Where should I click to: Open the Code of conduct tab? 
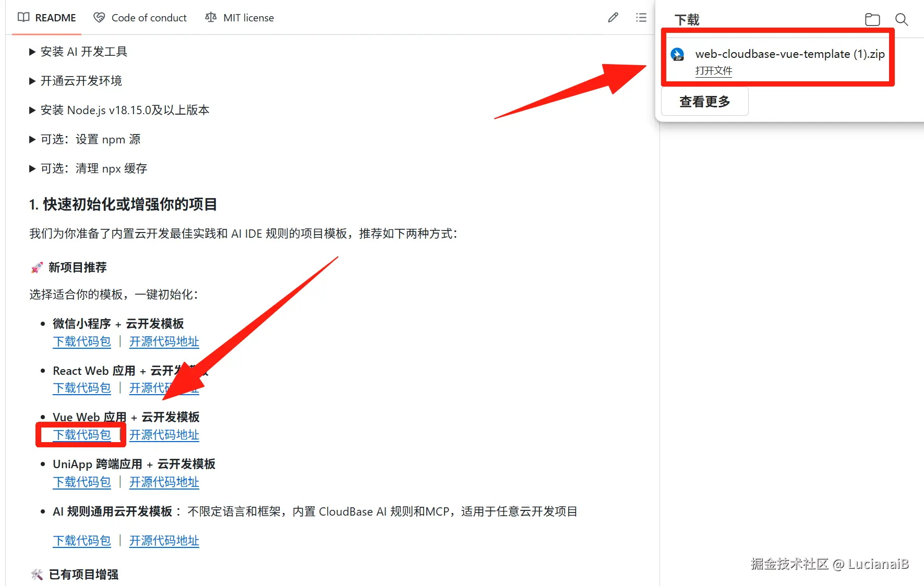[x=140, y=18]
